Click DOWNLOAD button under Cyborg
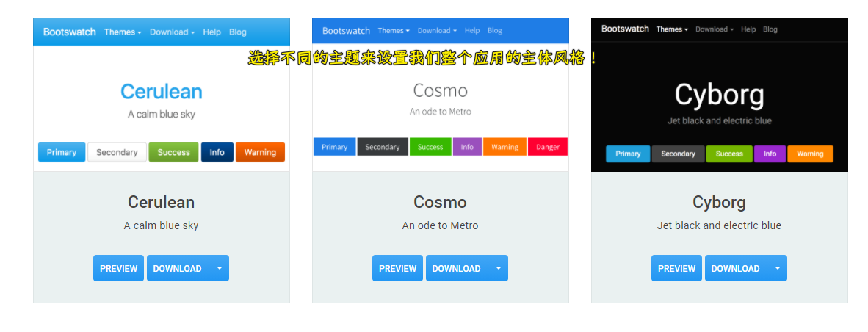The image size is (868, 332). tap(737, 268)
